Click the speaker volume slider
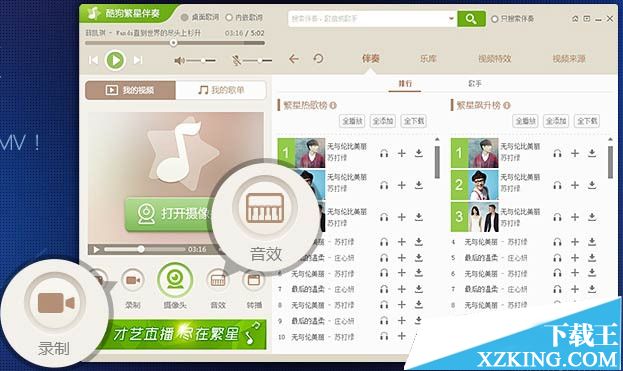The width and height of the screenshot is (623, 371). [x=201, y=61]
